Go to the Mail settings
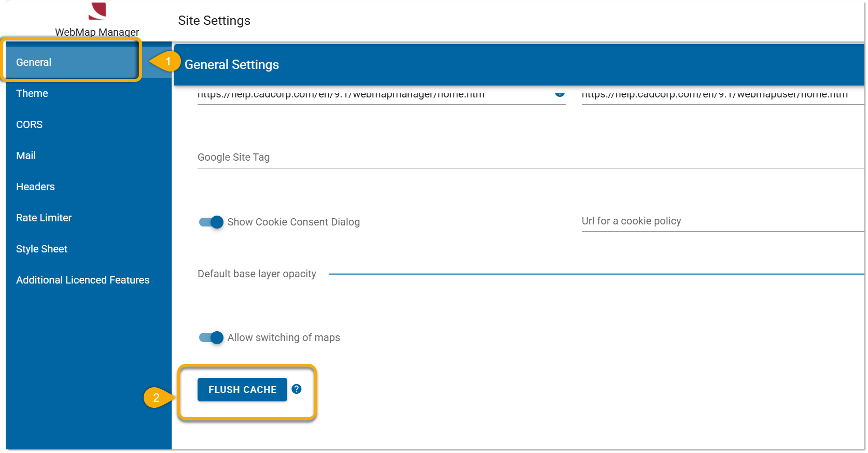Viewport: 868px width, 453px height. (89, 155)
